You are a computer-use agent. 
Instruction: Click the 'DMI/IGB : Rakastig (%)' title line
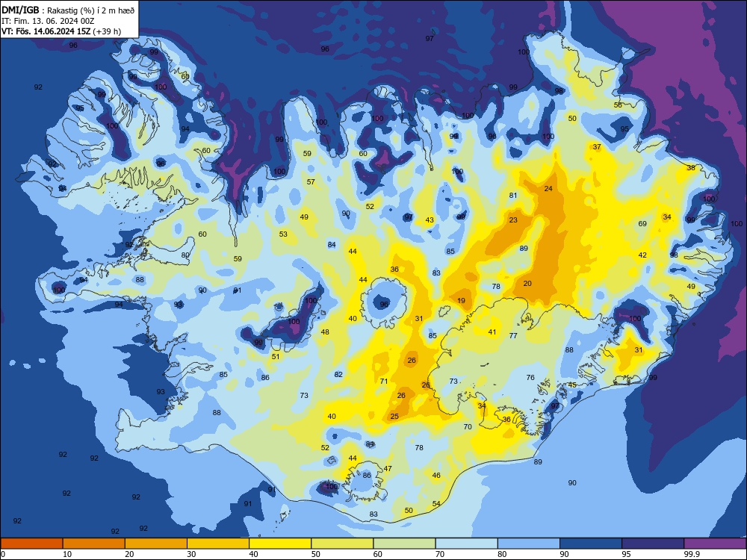(68, 10)
